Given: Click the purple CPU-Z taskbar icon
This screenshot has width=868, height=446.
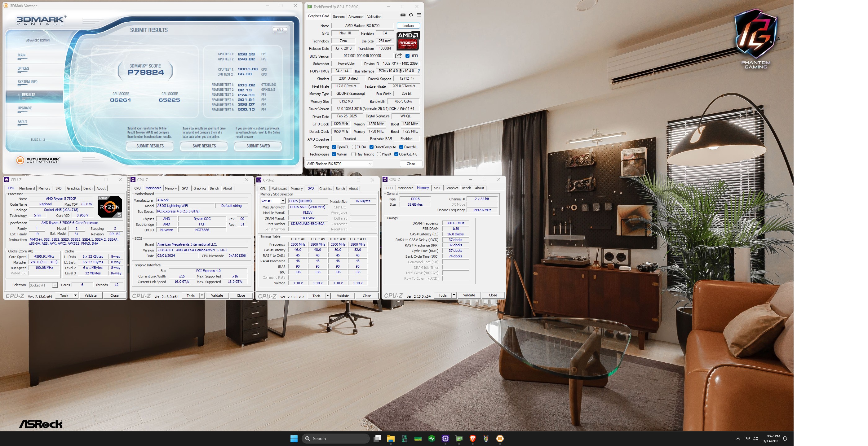Looking at the screenshot, I should point(445,438).
